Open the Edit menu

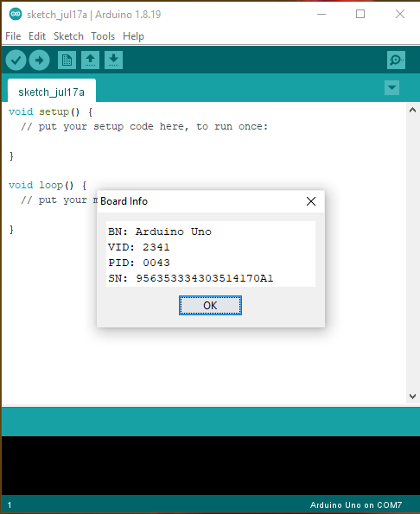point(37,36)
